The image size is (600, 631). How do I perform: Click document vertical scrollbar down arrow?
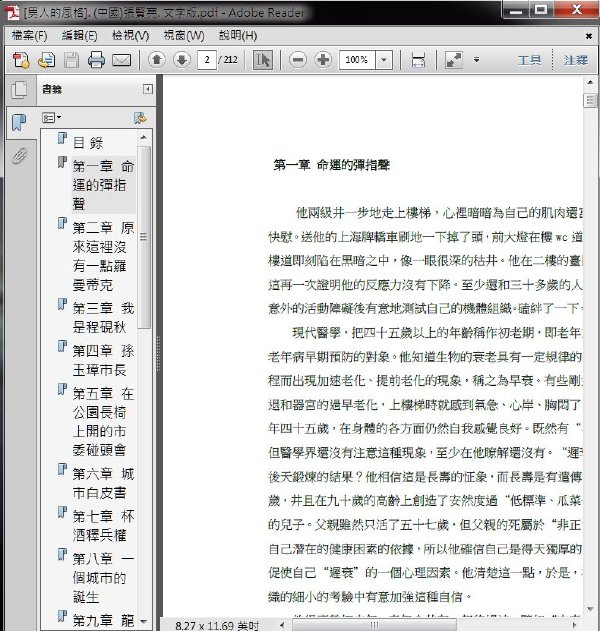(590, 609)
